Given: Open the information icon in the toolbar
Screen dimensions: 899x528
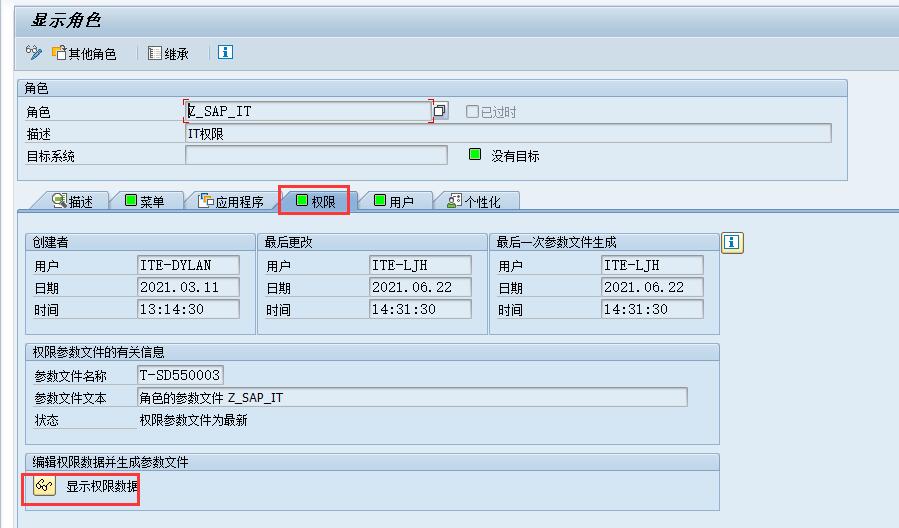Looking at the screenshot, I should pyautogui.click(x=225, y=53).
